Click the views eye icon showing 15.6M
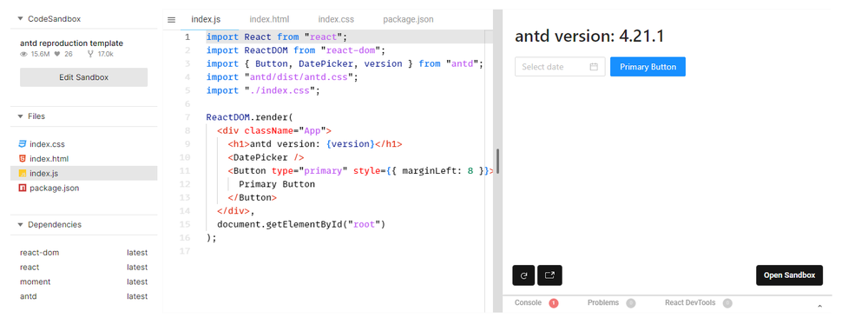The image size is (868, 331). (x=23, y=55)
